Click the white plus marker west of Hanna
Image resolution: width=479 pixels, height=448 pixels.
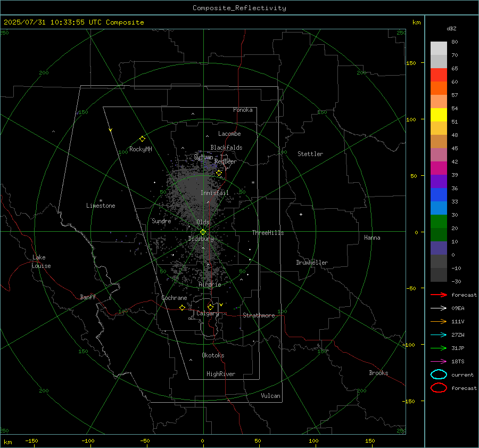click(x=301, y=214)
